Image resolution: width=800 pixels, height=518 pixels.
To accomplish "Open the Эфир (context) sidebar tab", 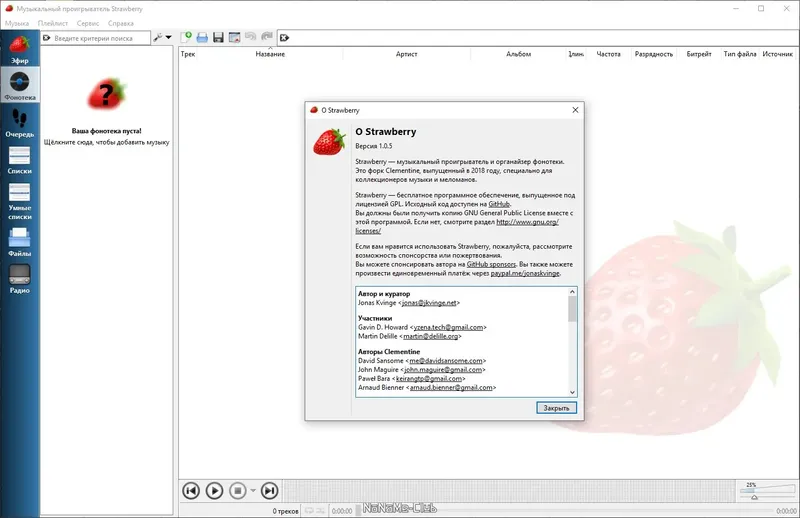I will pyautogui.click(x=19, y=49).
